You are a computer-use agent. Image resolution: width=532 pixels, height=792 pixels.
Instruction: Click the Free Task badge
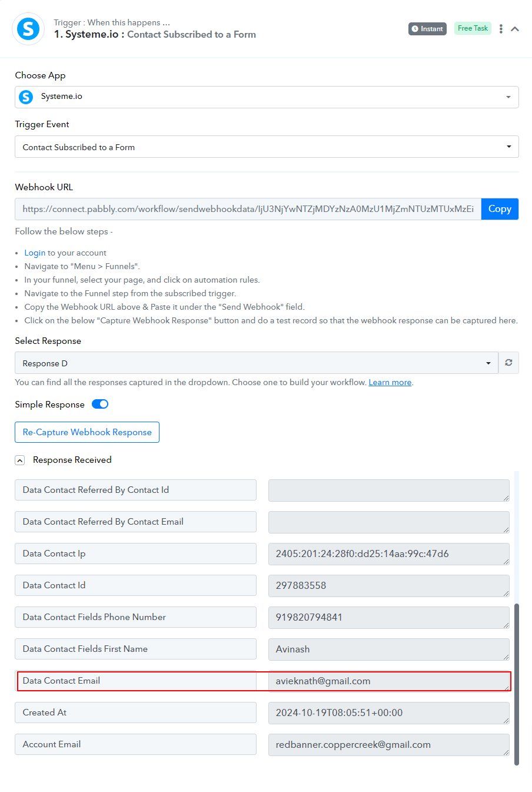click(473, 28)
